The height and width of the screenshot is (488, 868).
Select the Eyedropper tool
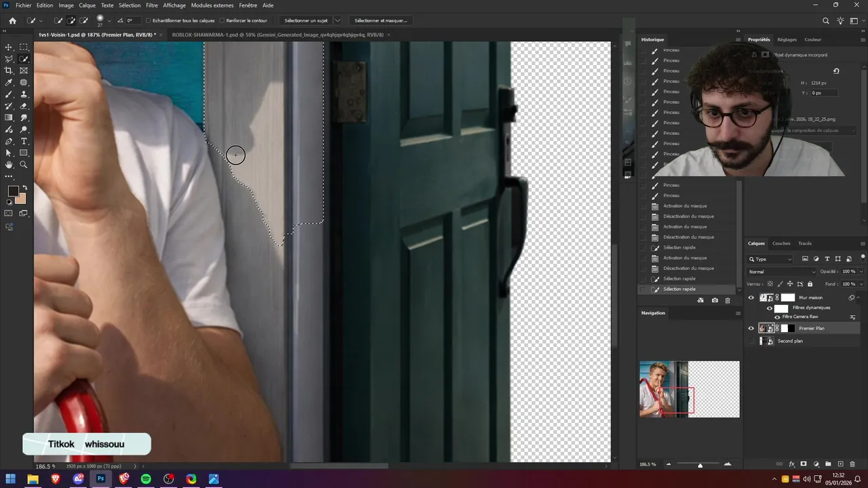point(9,83)
